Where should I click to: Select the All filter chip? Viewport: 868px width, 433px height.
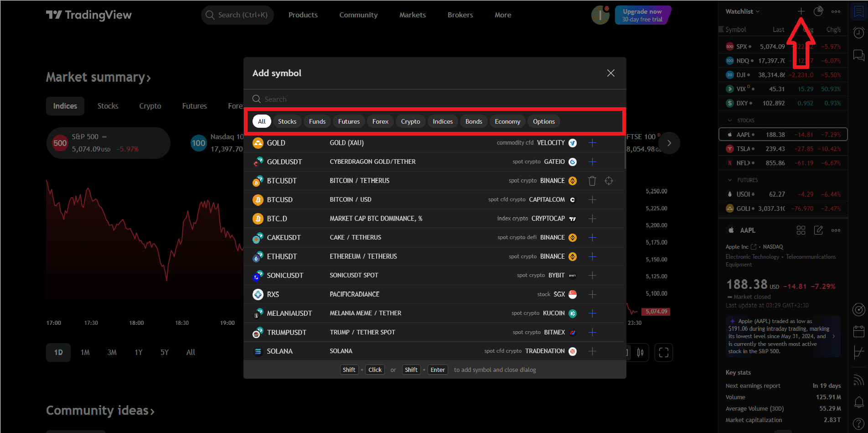262,121
